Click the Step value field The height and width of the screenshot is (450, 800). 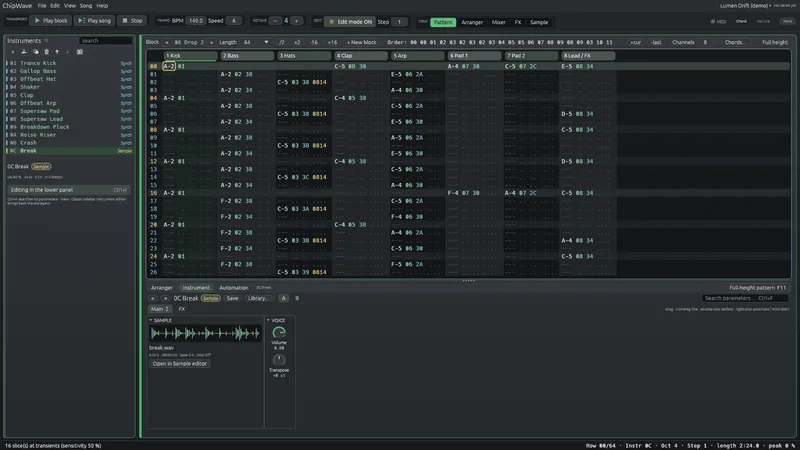point(399,22)
